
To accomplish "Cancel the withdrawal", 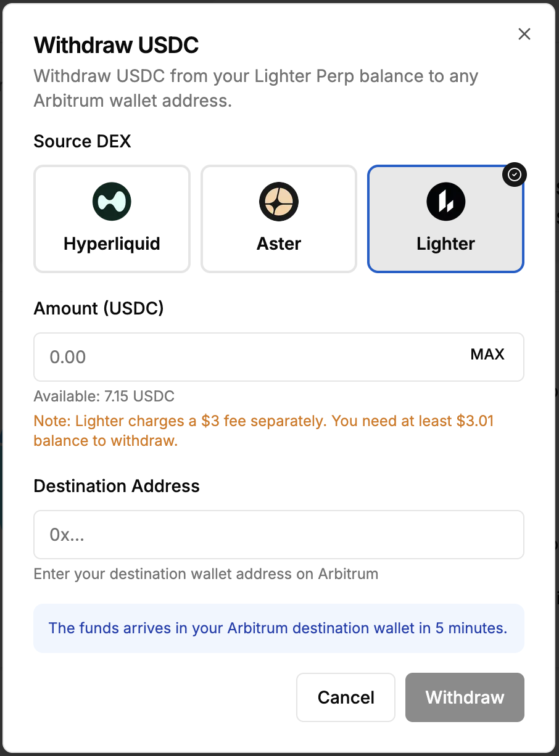I will [346, 697].
